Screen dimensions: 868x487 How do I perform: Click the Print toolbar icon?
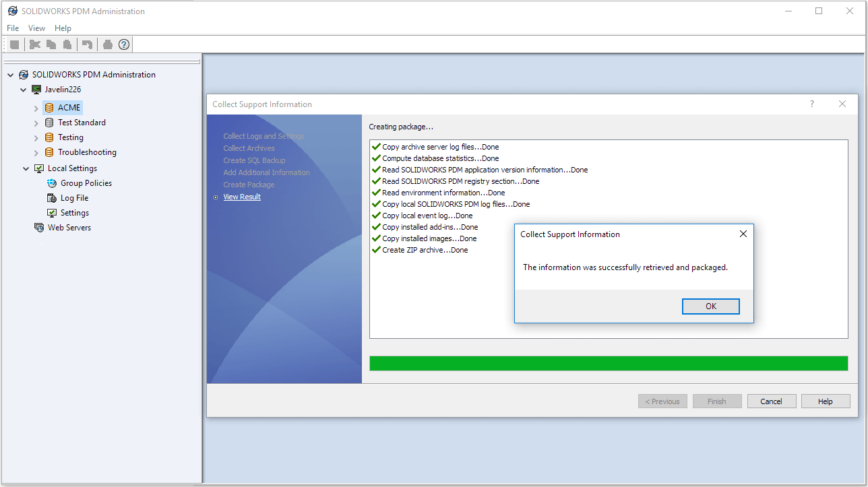tap(107, 44)
